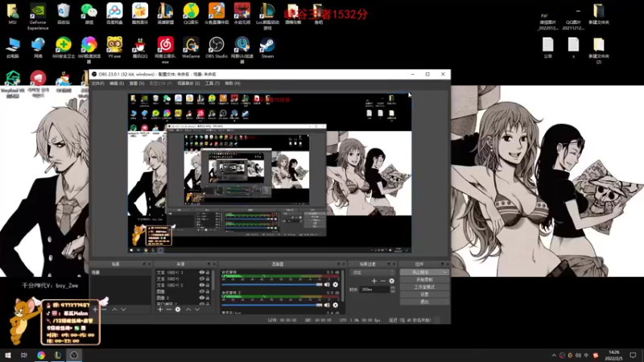The image size is (644, 362).
Task: Open WeGame desktop shortcut
Action: 191,47
